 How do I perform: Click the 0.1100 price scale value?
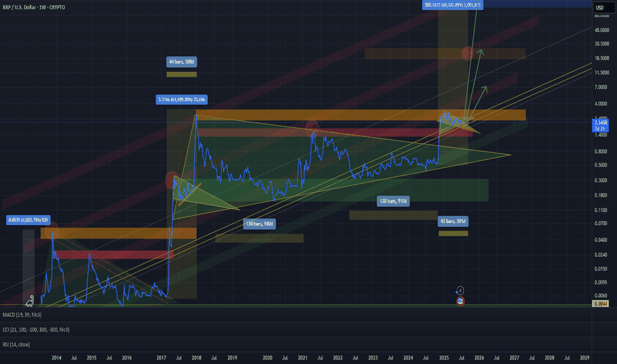[x=601, y=210]
